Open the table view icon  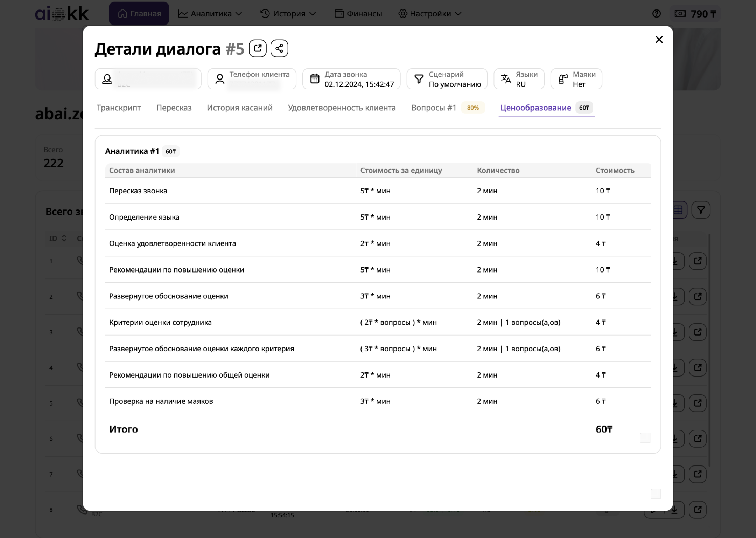pyautogui.click(x=678, y=210)
